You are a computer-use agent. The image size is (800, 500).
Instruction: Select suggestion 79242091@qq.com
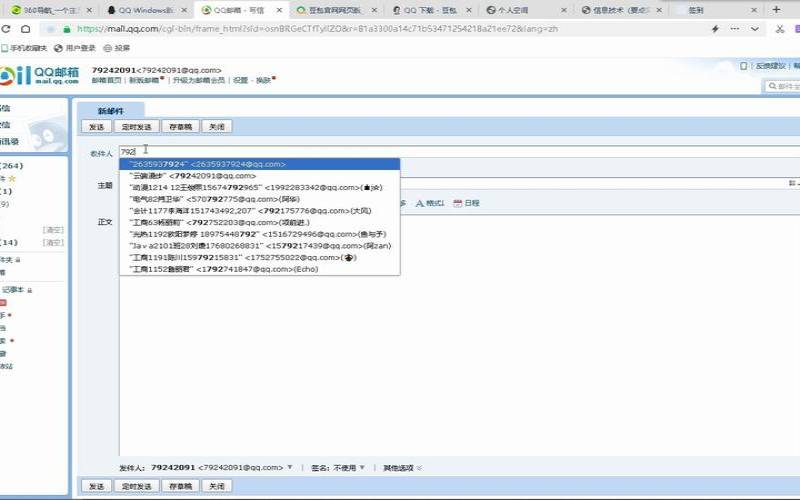coord(260,176)
